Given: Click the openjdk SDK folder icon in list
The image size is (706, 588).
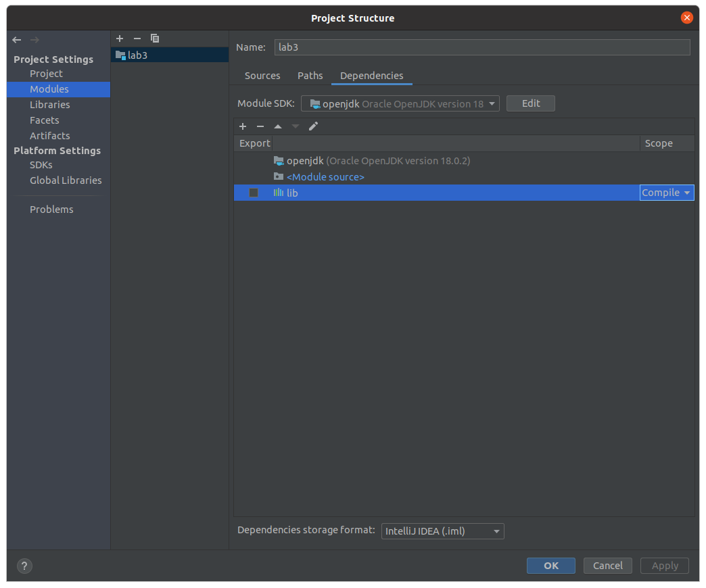Looking at the screenshot, I should pos(279,161).
